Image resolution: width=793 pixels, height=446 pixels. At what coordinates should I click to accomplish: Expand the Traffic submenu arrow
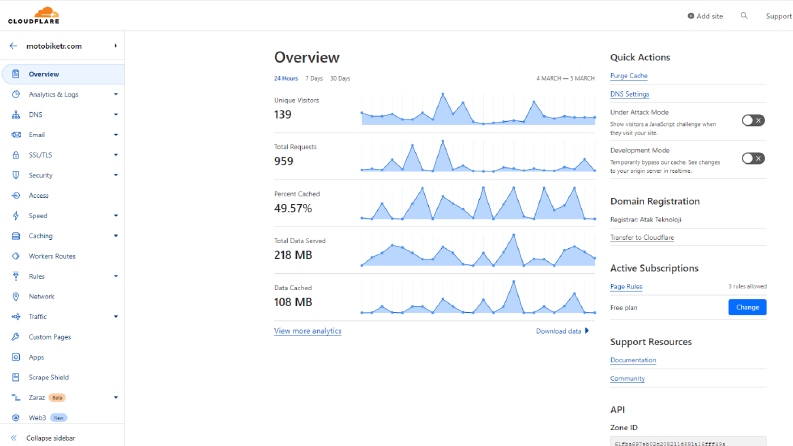point(116,317)
